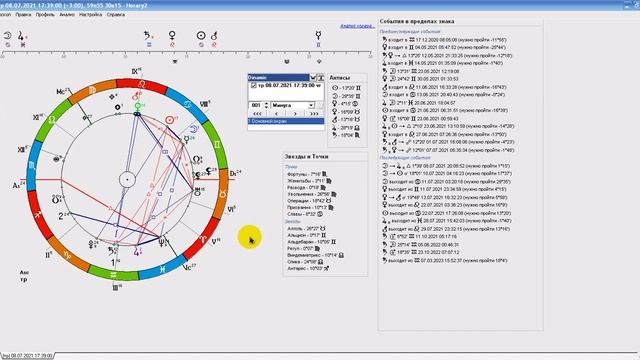
Task: Click the red Leo sign segment on the wheel
Action: coord(141,84)
